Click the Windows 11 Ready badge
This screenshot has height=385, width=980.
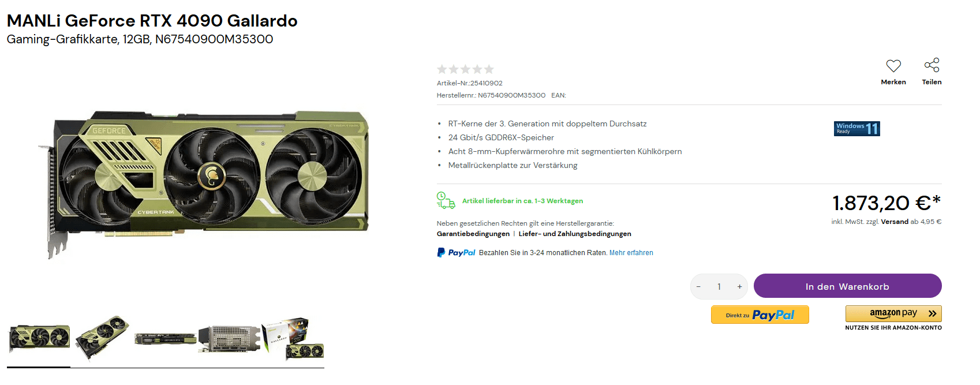tap(857, 128)
